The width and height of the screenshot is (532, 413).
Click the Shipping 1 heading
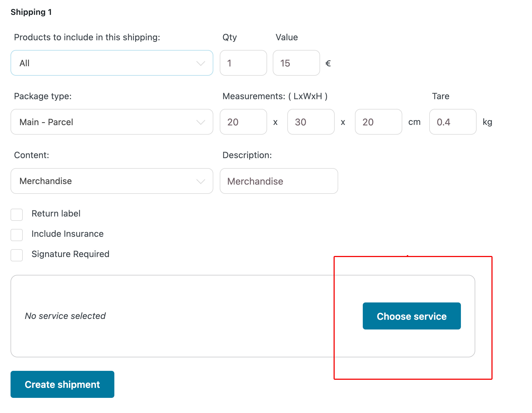[x=31, y=12]
